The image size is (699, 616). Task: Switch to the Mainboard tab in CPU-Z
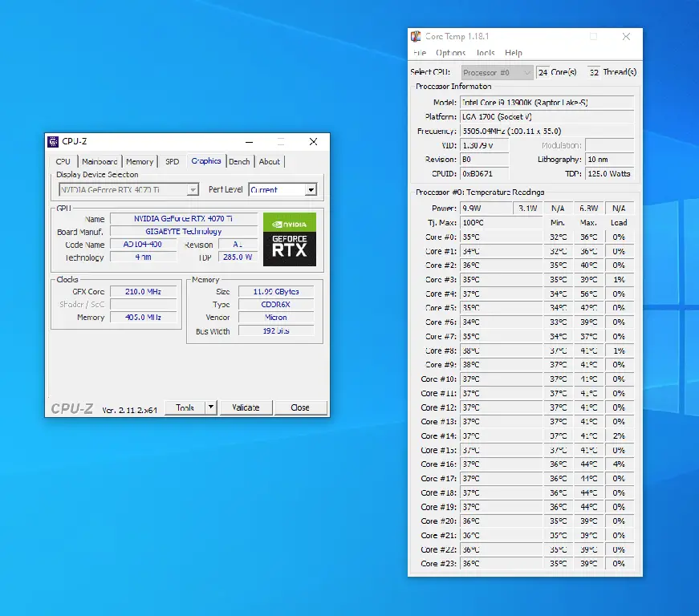[x=100, y=161]
